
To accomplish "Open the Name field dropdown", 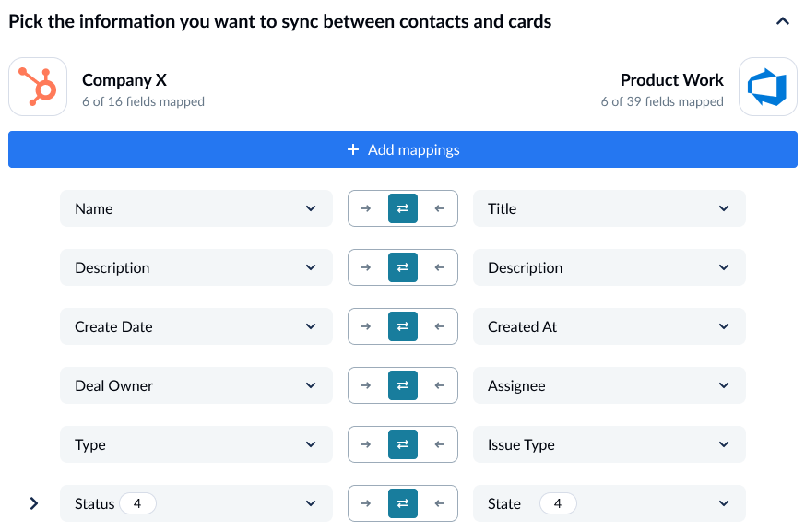I will pyautogui.click(x=196, y=208).
